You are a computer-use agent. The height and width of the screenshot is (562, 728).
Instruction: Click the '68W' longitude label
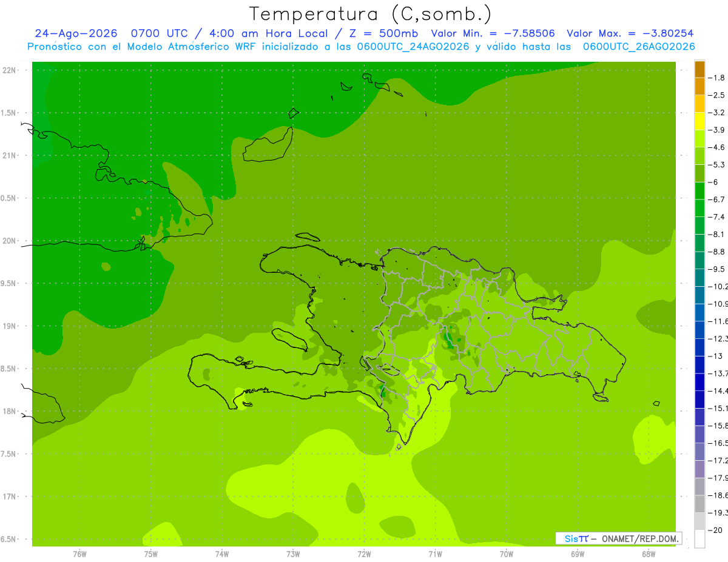coord(649,554)
